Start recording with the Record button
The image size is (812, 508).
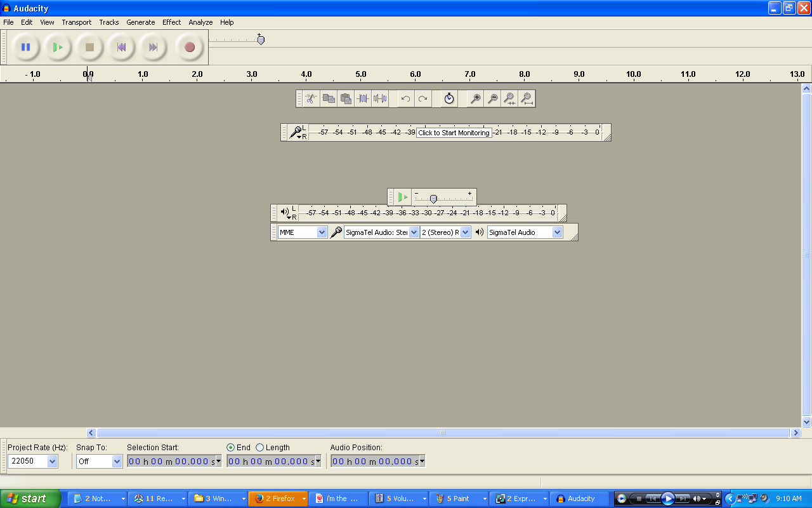[189, 47]
